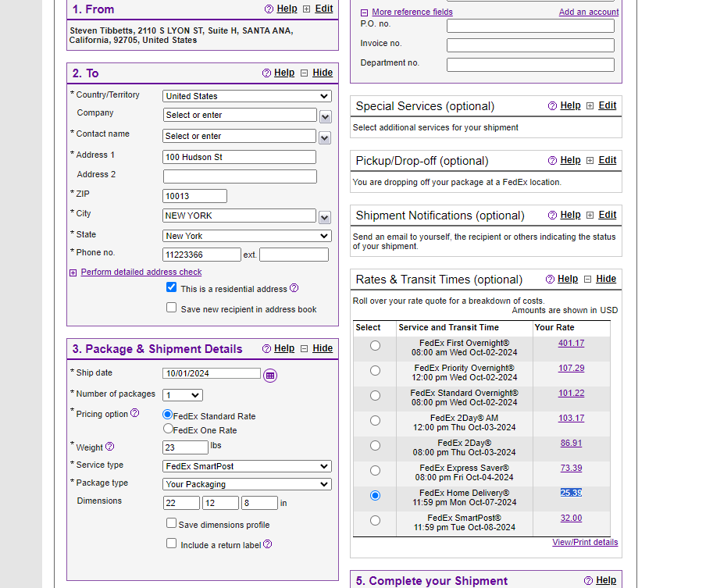Select FedEx Standard Rate pricing option

[168, 415]
